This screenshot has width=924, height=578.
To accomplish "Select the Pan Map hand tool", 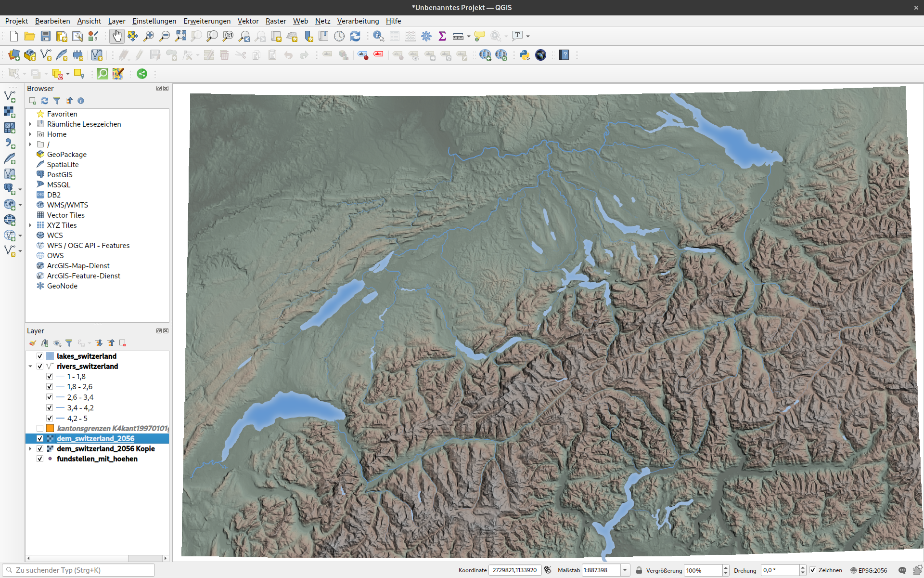I will click(117, 36).
